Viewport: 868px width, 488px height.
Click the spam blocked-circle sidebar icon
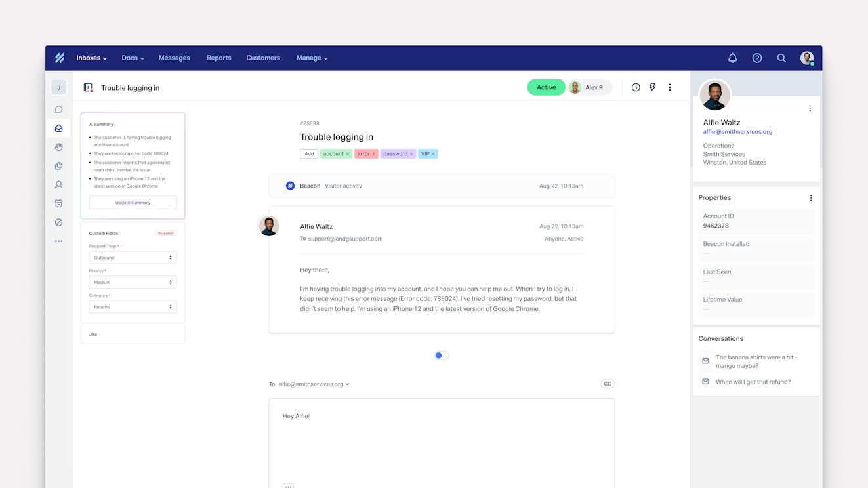pyautogui.click(x=58, y=222)
